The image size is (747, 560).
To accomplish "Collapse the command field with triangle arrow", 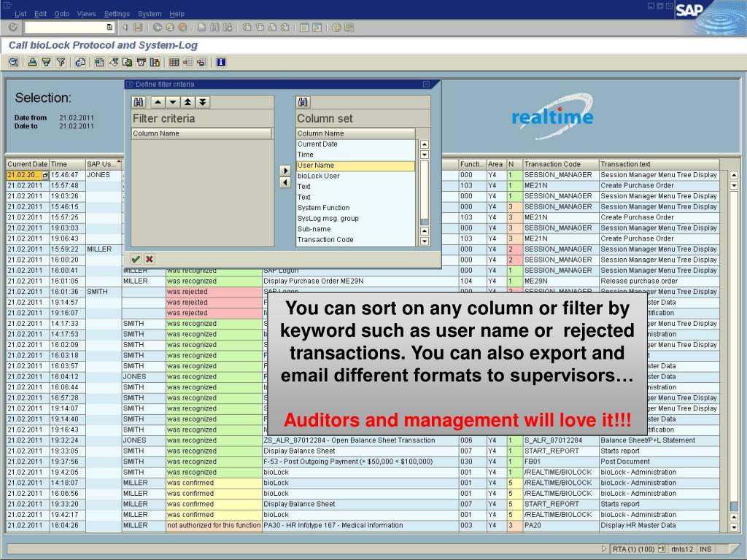I will pos(125,28).
